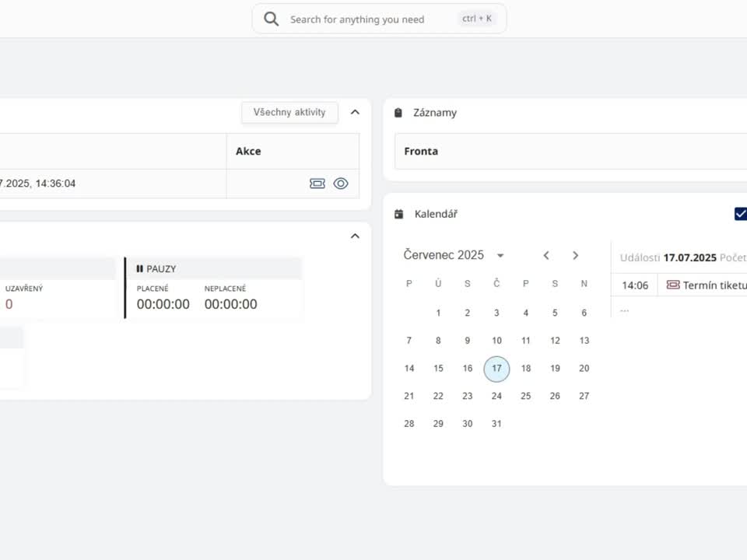This screenshot has width=747, height=560.
Task: Click the 'Termín tiketu' ticket icon
Action: point(673,285)
